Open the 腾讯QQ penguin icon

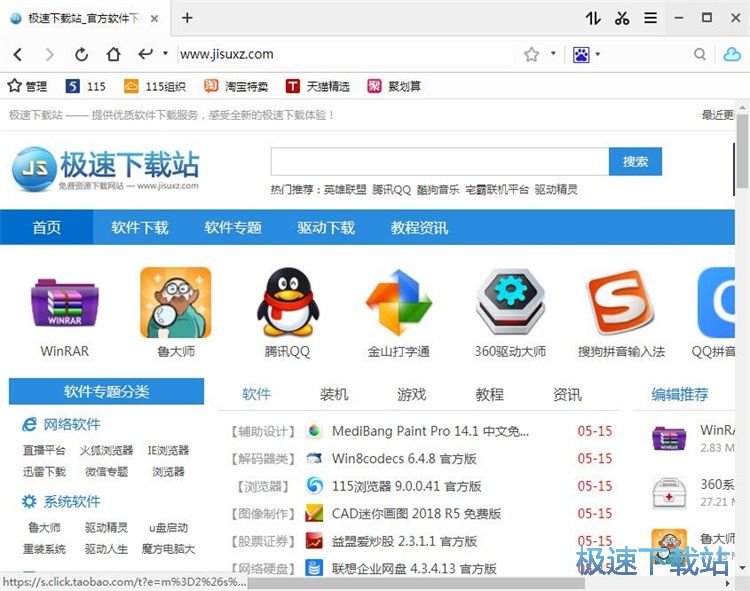pyautogui.click(x=287, y=301)
